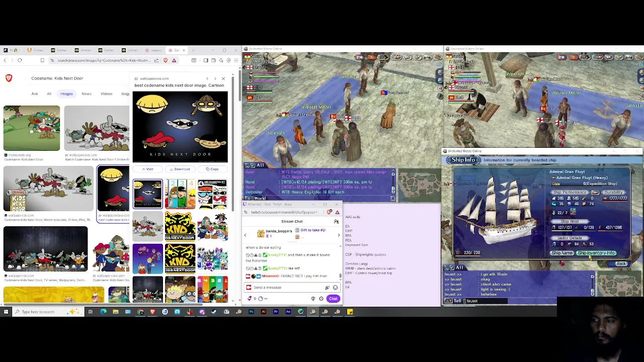This screenshot has height=362, width=644.
Task: Switch to the Videos search tab
Action: [106, 94]
